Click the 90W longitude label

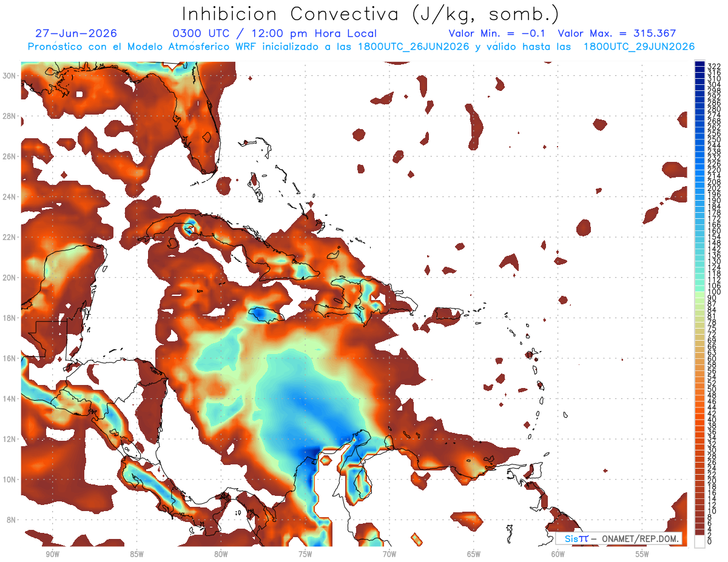pyautogui.click(x=52, y=554)
